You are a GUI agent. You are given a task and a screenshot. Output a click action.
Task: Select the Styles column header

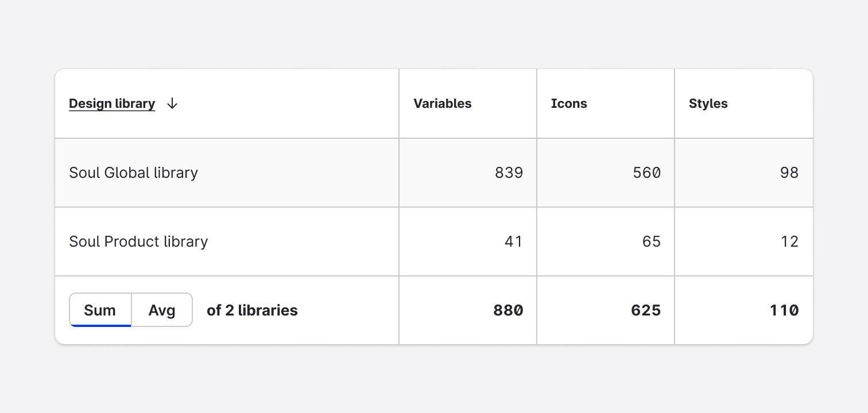(x=708, y=104)
